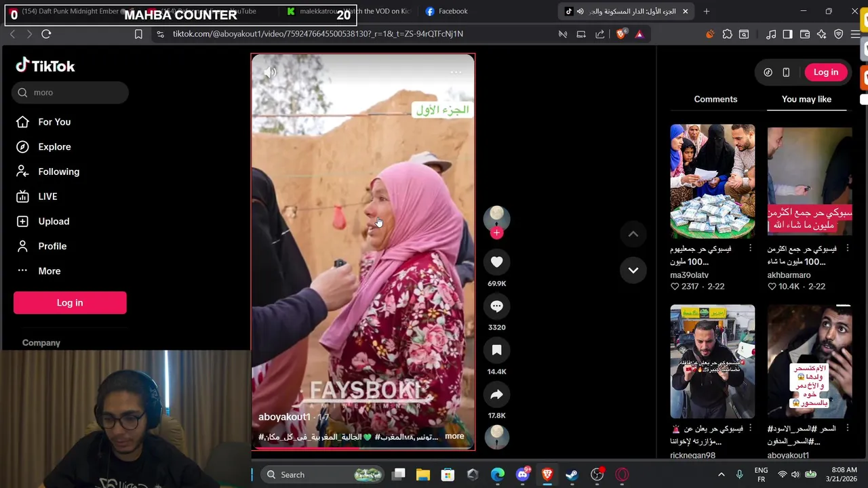Mute the video with speaker icon
868x488 pixels.
point(270,73)
